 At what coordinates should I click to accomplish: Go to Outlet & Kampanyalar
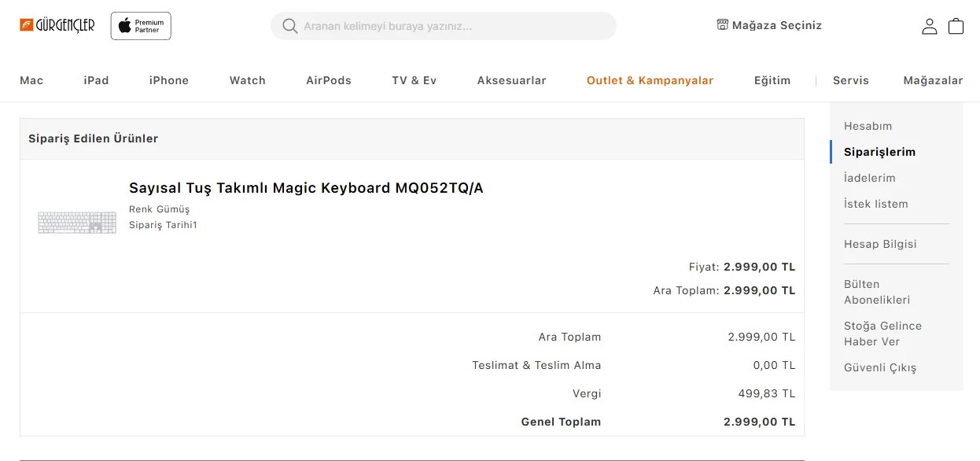[x=650, y=80]
